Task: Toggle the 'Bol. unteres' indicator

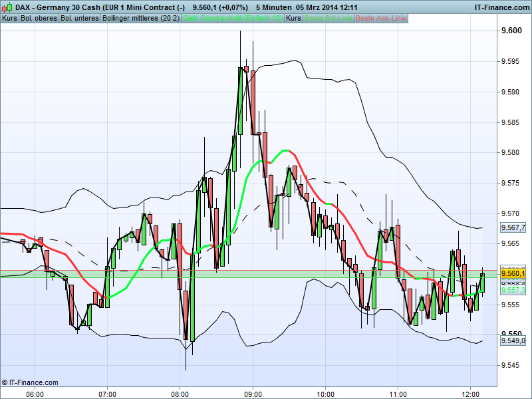Action: [78, 19]
